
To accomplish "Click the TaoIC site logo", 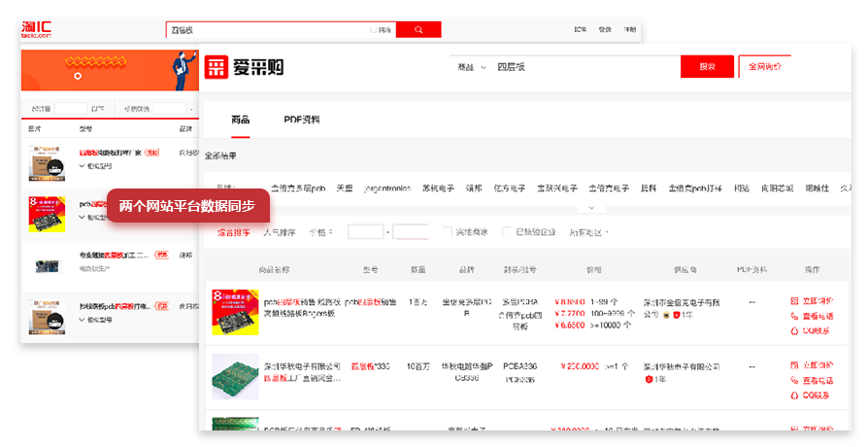I will point(36,30).
